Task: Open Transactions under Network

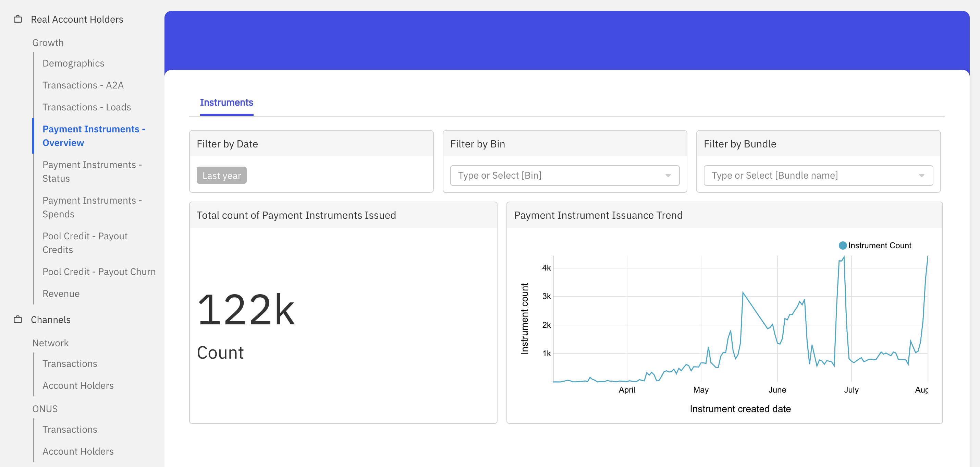Action: tap(70, 363)
